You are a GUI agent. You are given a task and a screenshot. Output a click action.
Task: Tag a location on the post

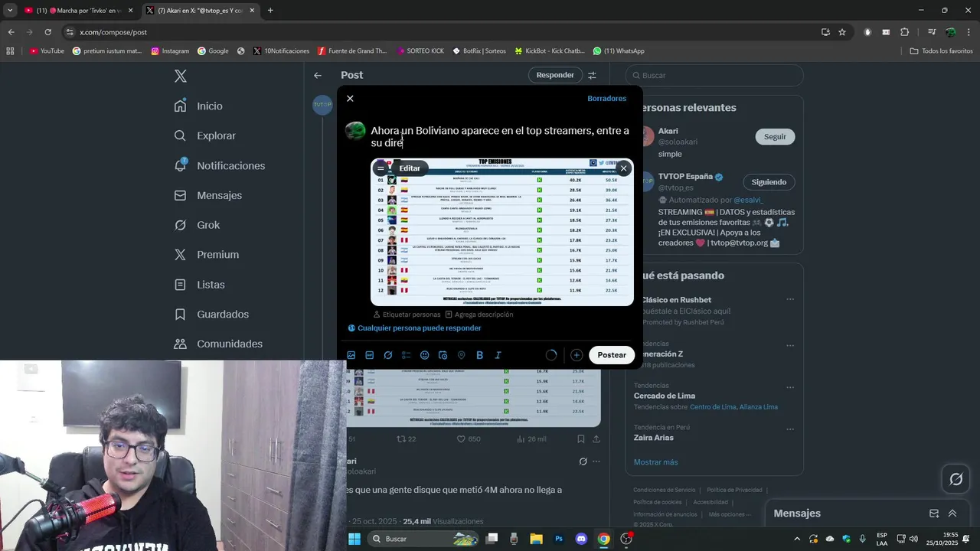tap(462, 355)
